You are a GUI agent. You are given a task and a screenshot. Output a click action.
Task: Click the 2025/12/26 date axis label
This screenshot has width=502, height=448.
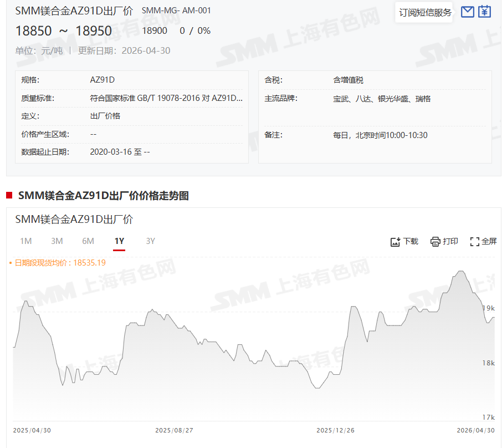(335, 430)
